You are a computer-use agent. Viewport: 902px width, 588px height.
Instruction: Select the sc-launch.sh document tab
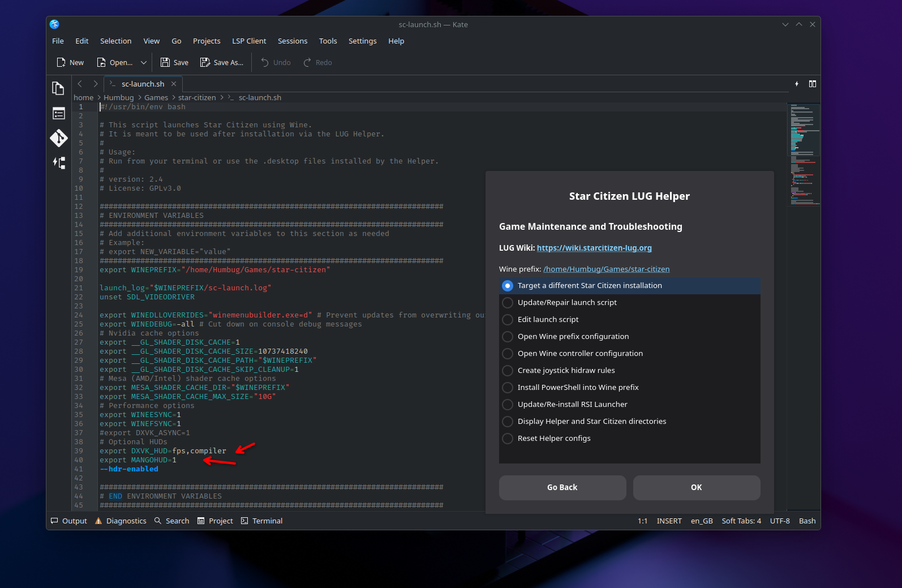click(x=143, y=84)
